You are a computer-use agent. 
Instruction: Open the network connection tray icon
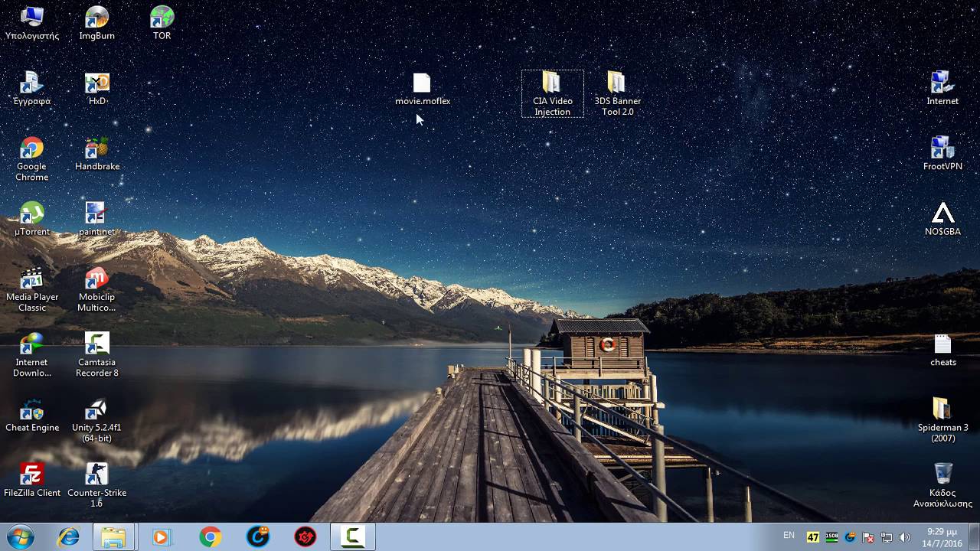(x=887, y=537)
